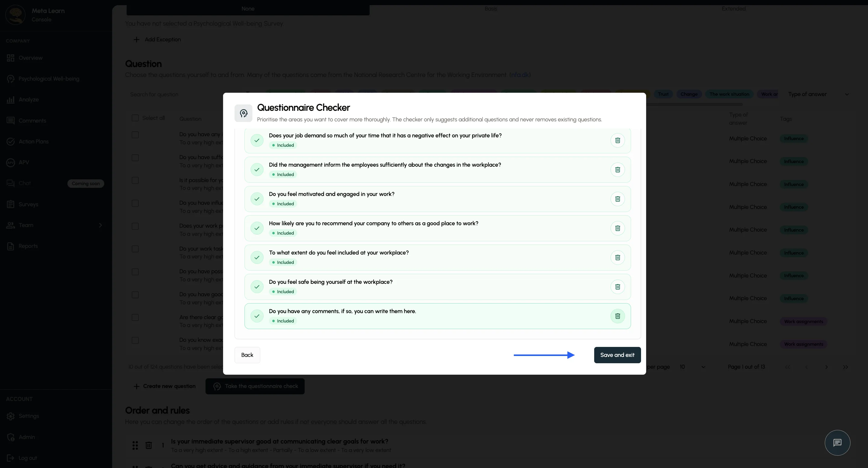Open the nfa.dk link
Screen dimensions: 868x468
520,75
